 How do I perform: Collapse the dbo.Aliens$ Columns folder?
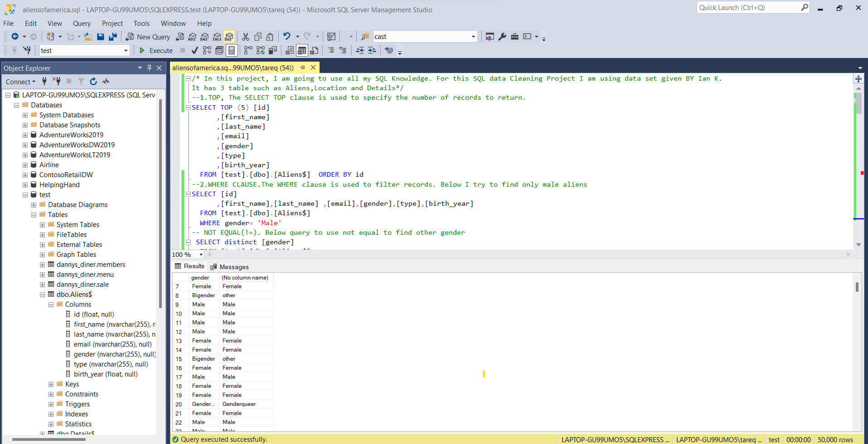(x=51, y=304)
